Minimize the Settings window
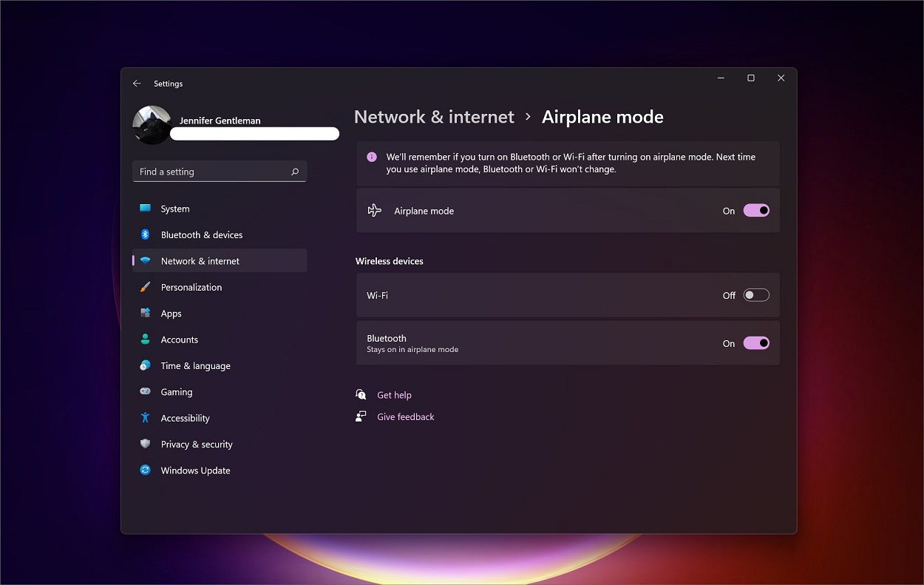Viewport: 924px width, 585px height. click(x=721, y=78)
